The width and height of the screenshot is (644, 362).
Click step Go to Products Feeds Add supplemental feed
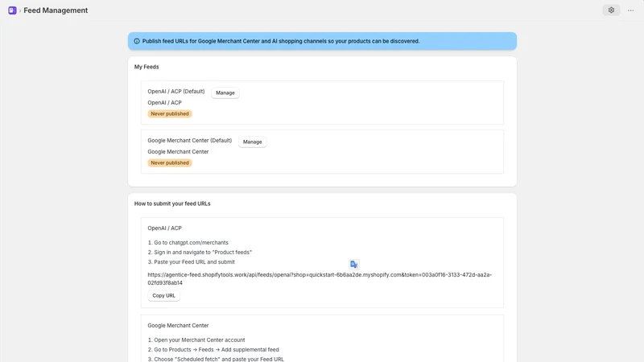pos(213,350)
